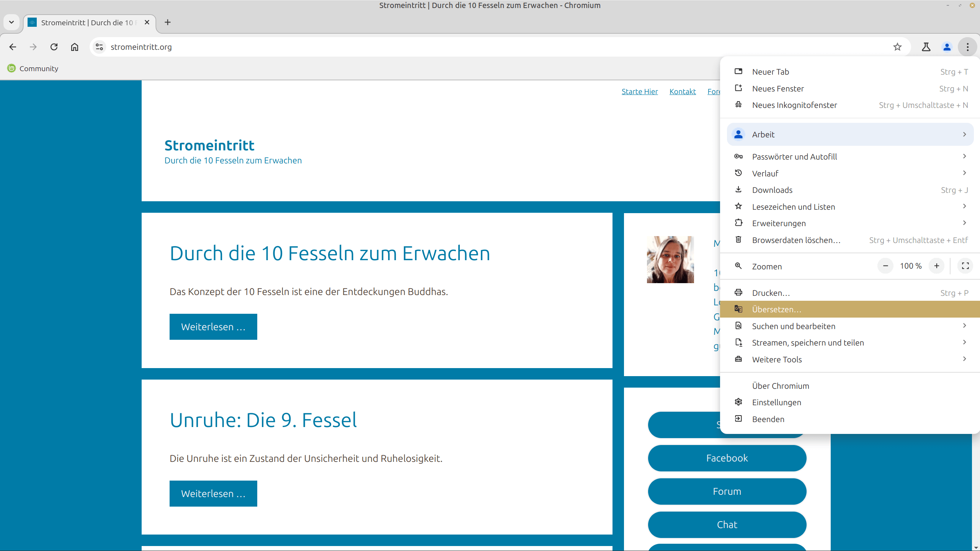This screenshot has height=551, width=980.
Task: Click the Zoom increase '+' button
Action: (x=937, y=266)
